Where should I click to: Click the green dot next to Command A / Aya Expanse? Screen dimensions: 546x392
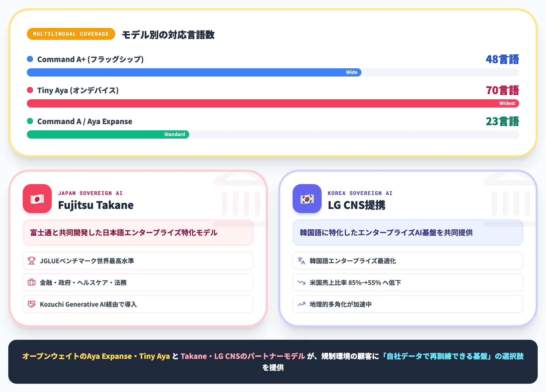click(30, 121)
